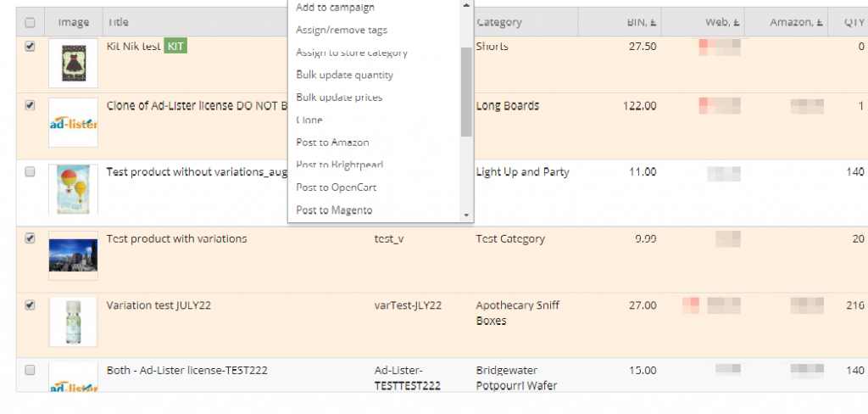Open the Variation test JULY22 bottle image
This screenshot has width=868, height=414.
73,322
